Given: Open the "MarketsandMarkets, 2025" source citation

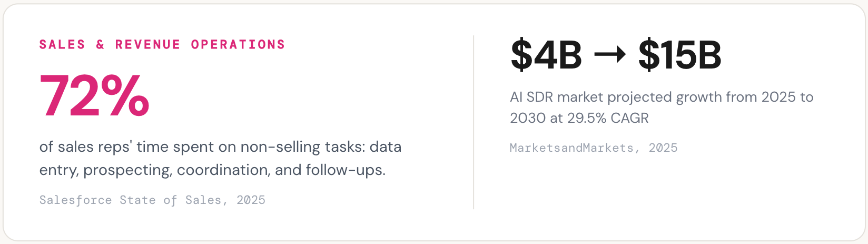Looking at the screenshot, I should point(594,148).
